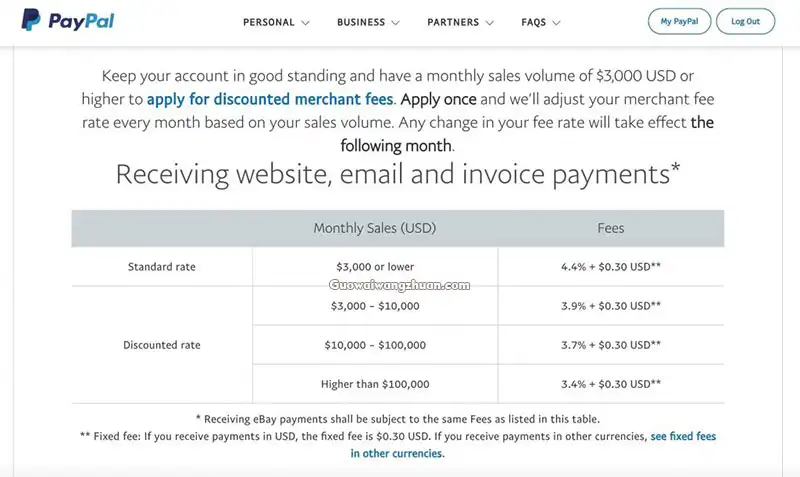The width and height of the screenshot is (800, 477).
Task: Click the PayPal wordmark text
Action: click(81, 21)
